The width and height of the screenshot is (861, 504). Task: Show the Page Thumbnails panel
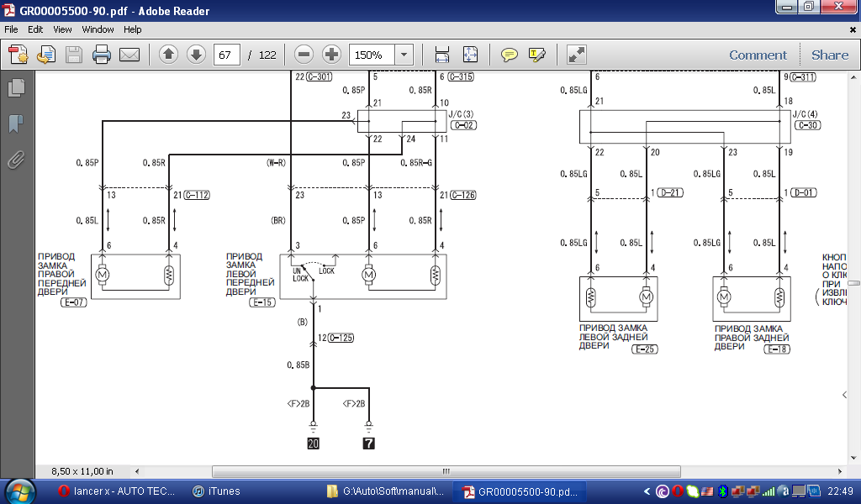click(x=17, y=87)
